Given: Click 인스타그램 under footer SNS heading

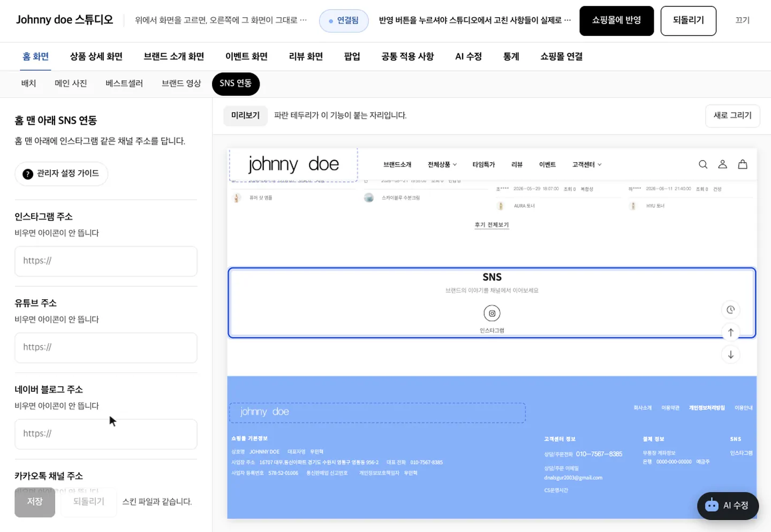Looking at the screenshot, I should coord(741,453).
